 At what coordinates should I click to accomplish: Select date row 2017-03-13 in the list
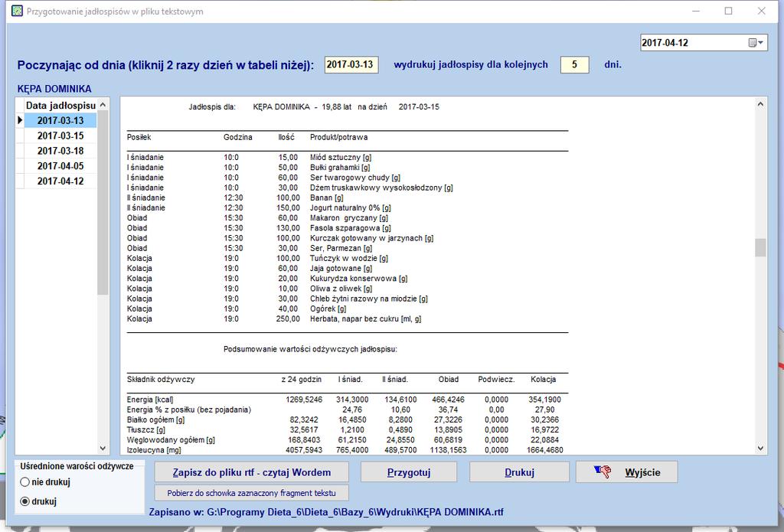click(x=60, y=120)
